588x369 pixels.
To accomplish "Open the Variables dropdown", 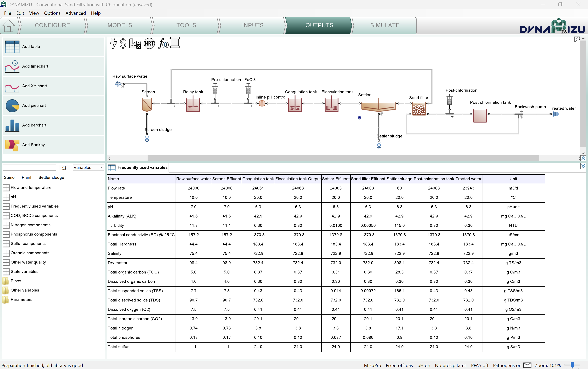I will point(88,168).
